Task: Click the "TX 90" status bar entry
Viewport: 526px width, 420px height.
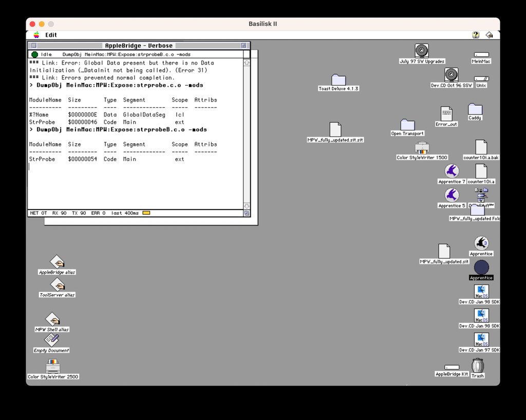Action: click(79, 213)
